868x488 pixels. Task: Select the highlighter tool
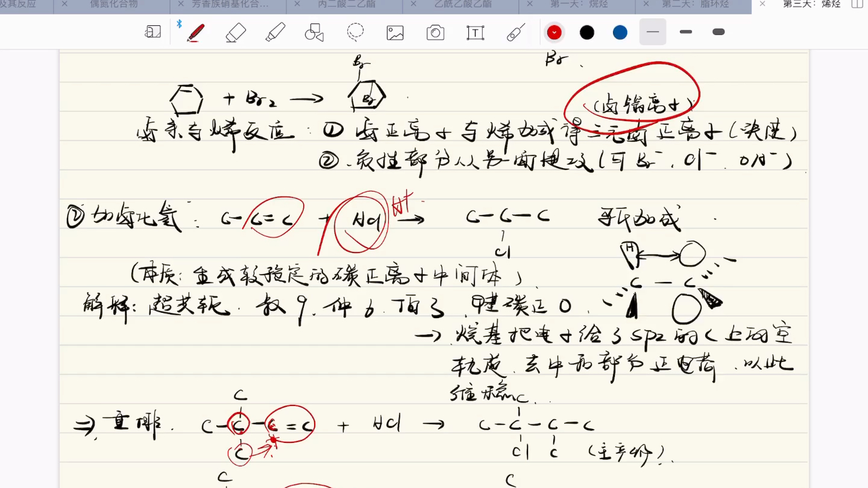pyautogui.click(x=275, y=33)
